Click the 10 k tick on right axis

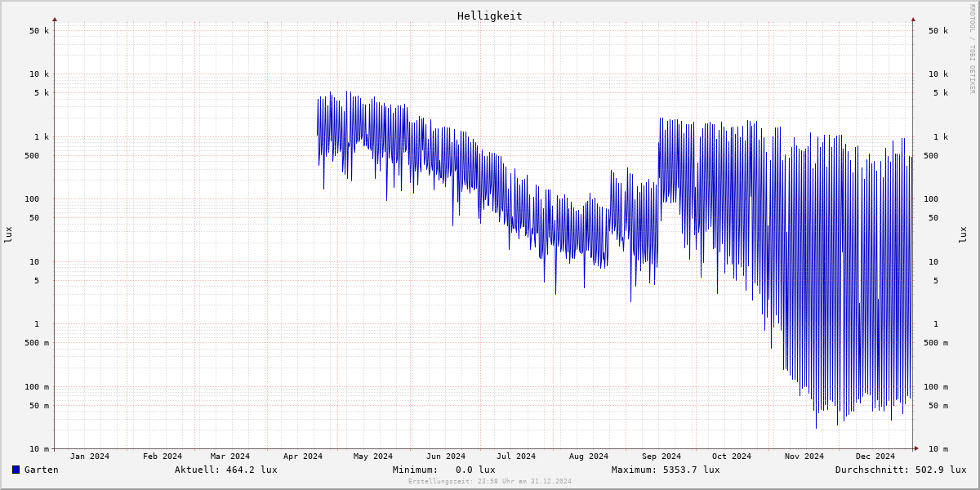(938, 74)
